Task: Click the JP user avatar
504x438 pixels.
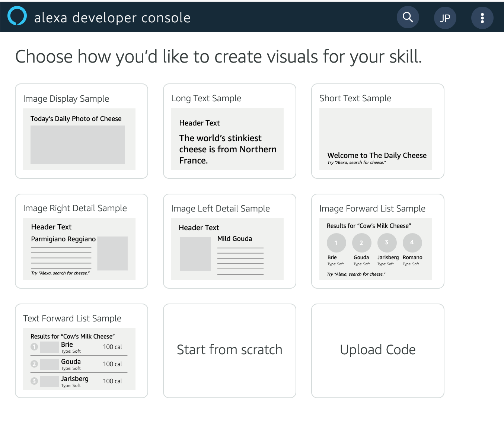Action: [445, 18]
